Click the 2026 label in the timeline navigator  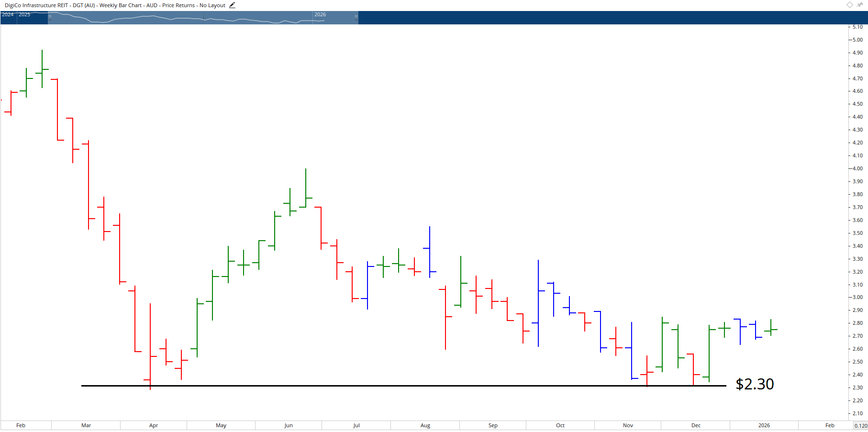point(319,15)
